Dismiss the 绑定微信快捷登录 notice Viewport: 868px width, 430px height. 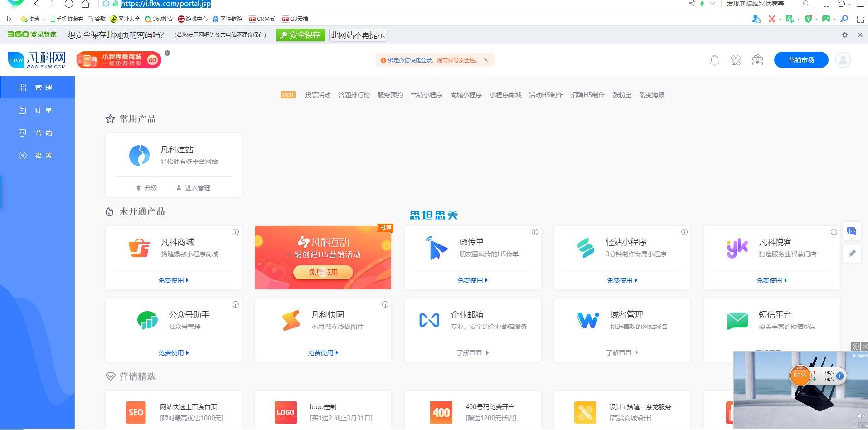(x=486, y=60)
